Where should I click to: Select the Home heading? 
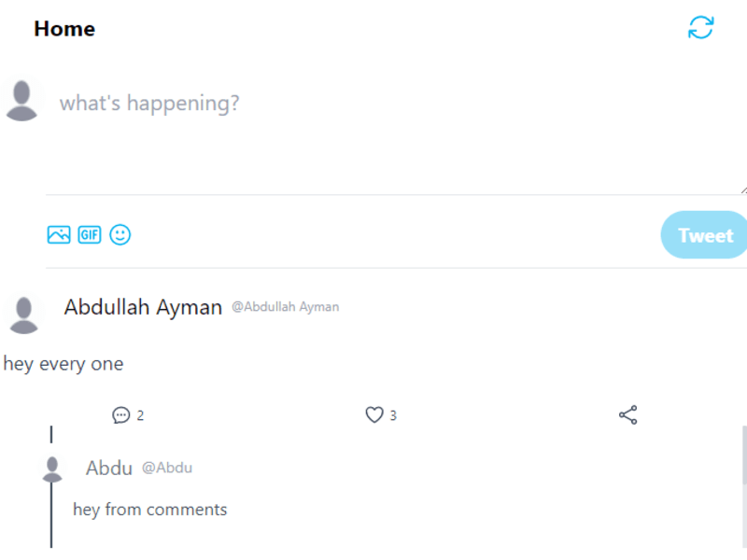pos(64,29)
